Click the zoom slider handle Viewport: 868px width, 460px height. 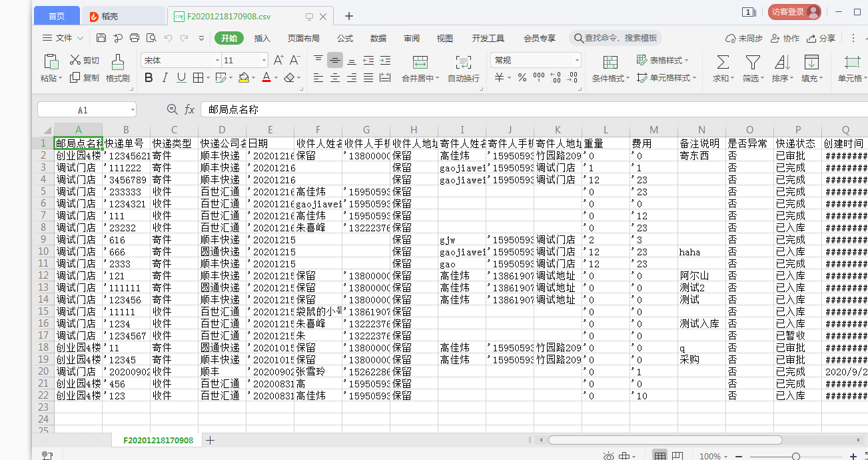point(796,456)
